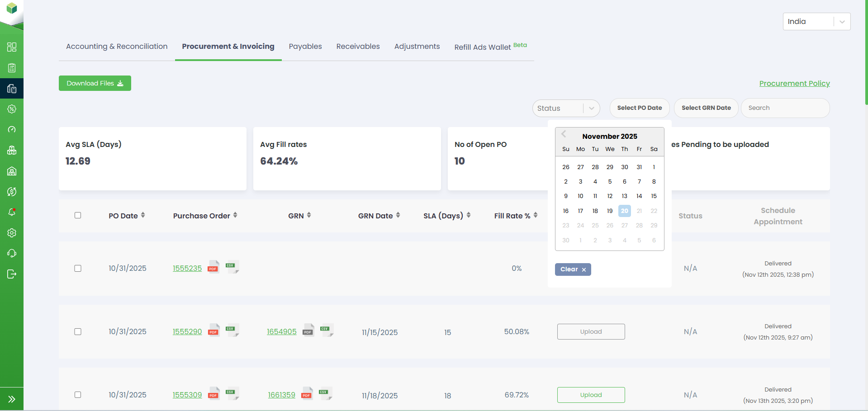Download PDF for GRN 1661359
Viewport: 868px width, 411px height.
pos(307,393)
